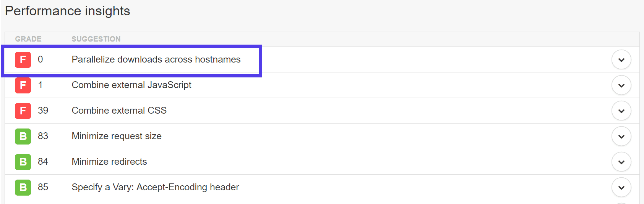Viewport: 644px width, 204px height.
Task: Expand the Specify a Vary: Accept-Encoding header row
Action: click(x=621, y=187)
